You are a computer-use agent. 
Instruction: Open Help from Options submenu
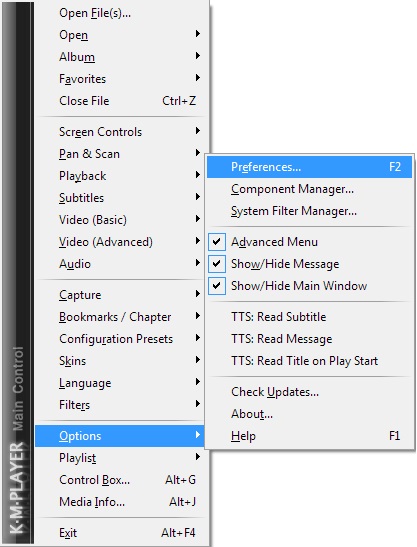coord(309,436)
